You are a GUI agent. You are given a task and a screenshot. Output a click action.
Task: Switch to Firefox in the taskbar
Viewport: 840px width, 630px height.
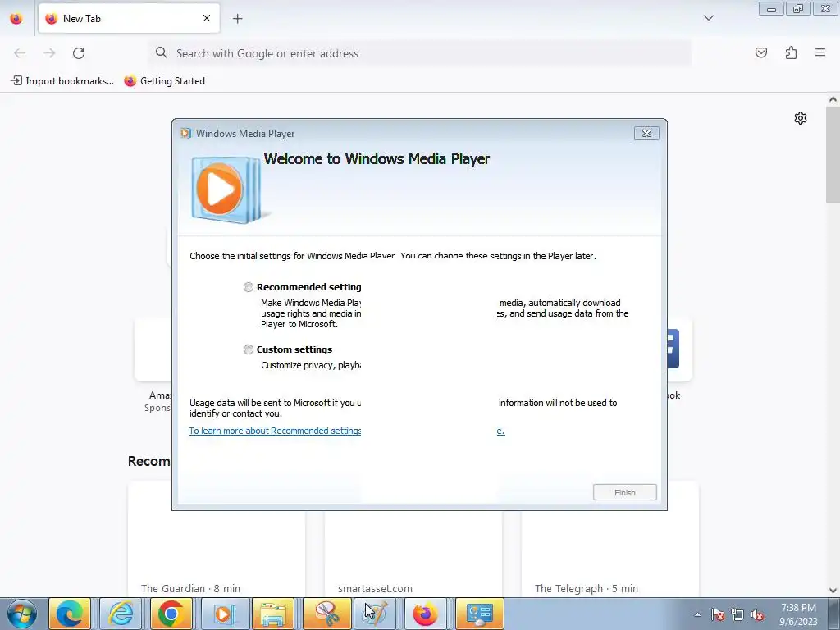[426, 614]
